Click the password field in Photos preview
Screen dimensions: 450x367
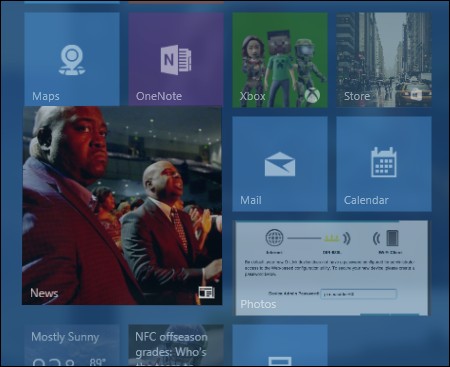click(358, 294)
